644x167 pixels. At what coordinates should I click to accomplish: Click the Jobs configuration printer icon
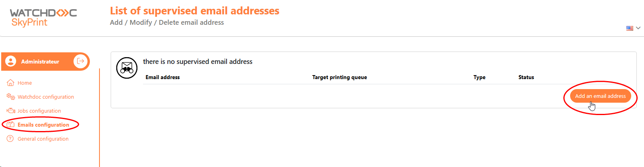(11, 111)
